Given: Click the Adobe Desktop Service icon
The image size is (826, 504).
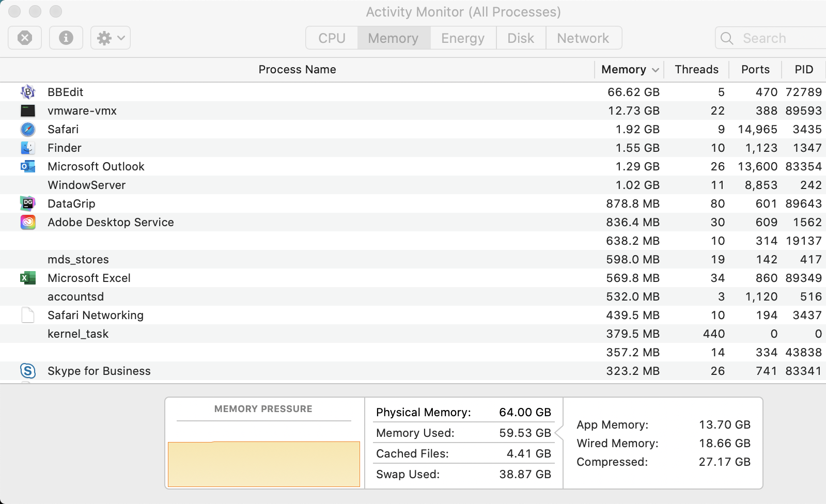Looking at the screenshot, I should point(28,222).
